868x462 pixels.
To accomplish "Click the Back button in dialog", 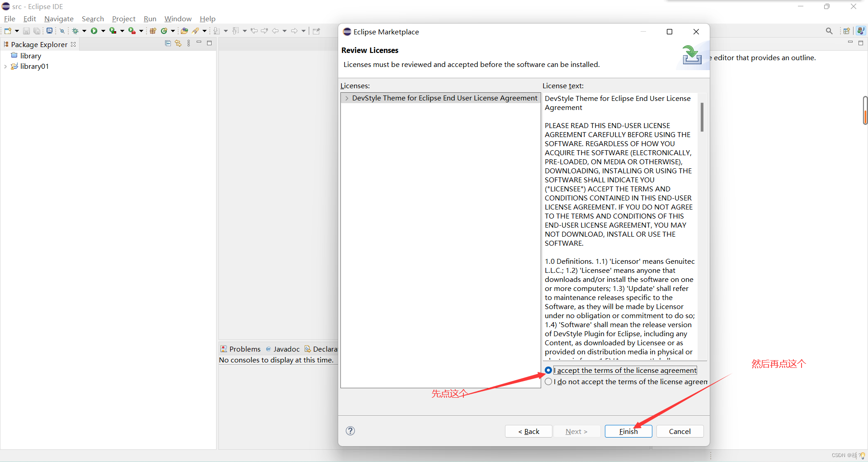I will (528, 431).
